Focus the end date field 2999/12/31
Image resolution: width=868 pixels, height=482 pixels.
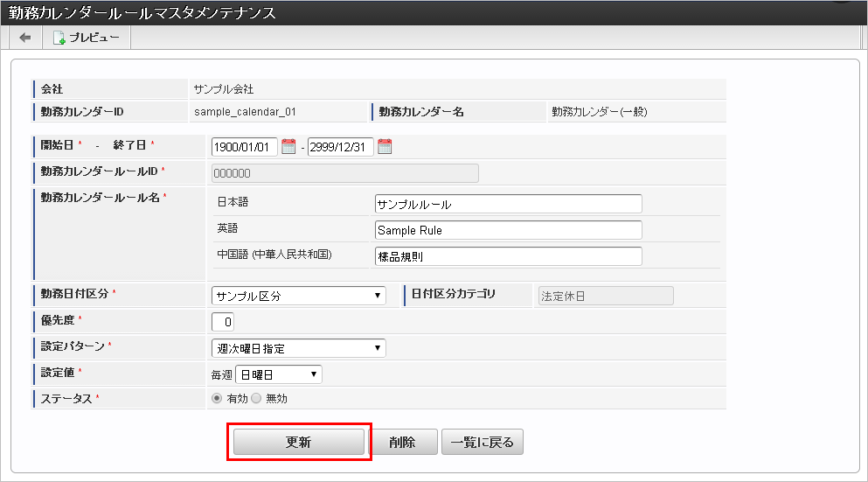pyautogui.click(x=340, y=147)
